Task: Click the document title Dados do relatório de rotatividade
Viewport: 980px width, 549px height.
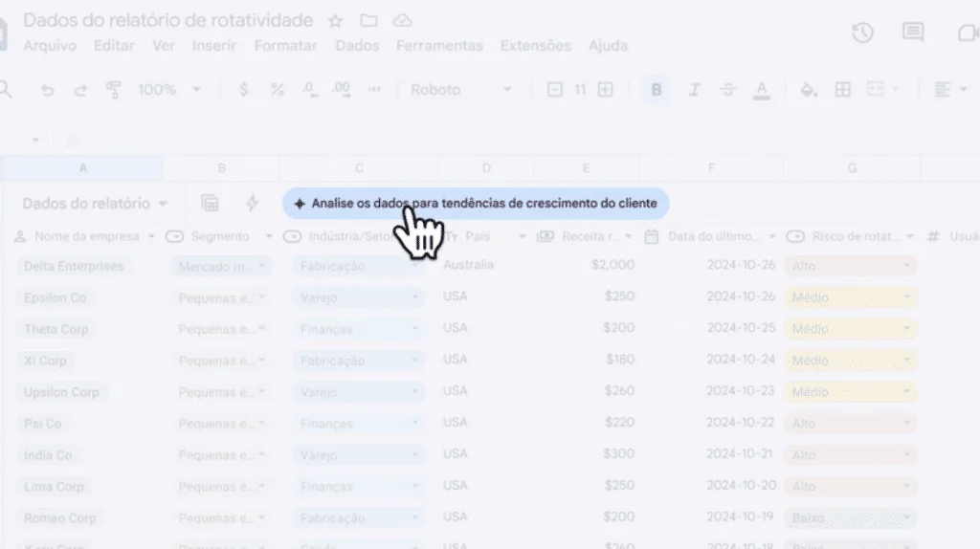Action: [x=168, y=20]
